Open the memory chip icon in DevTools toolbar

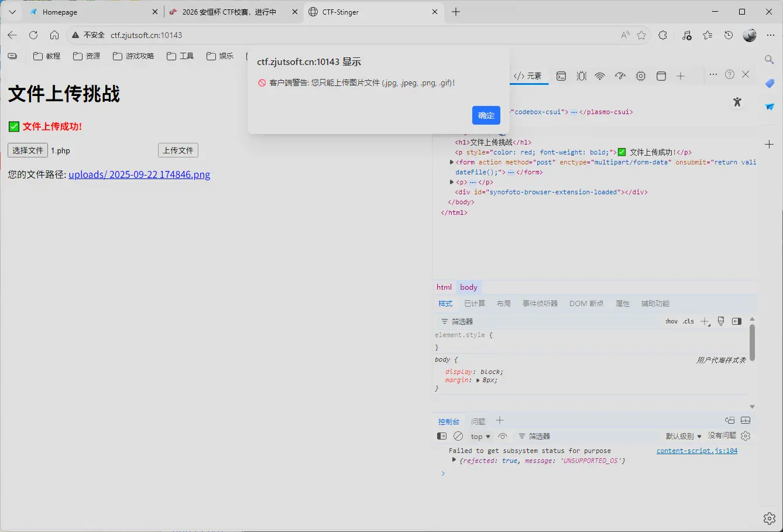(640, 75)
